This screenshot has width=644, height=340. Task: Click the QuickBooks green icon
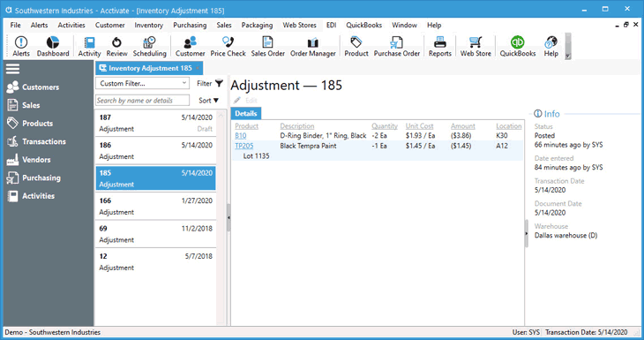(518, 46)
